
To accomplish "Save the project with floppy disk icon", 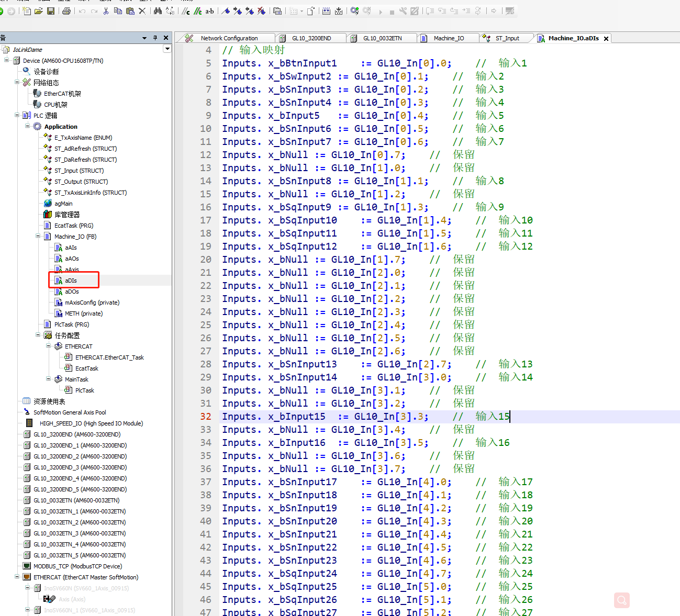I will [51, 10].
